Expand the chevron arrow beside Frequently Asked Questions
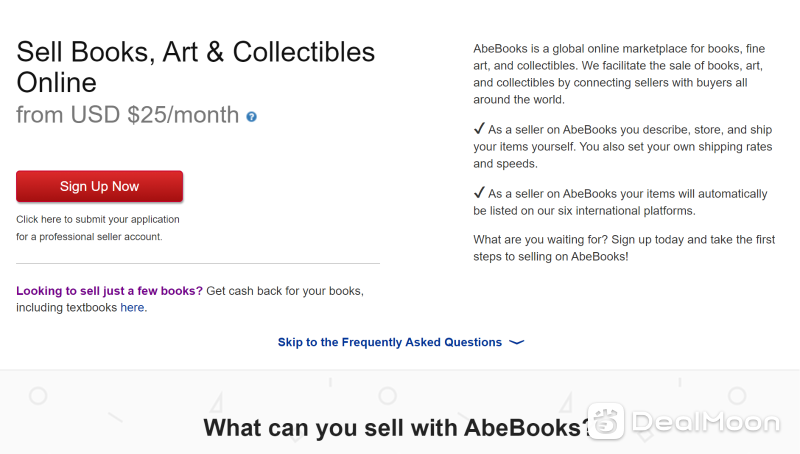 coord(517,342)
